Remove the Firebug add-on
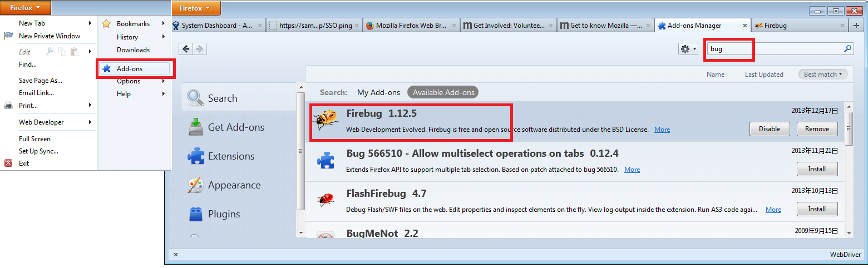Screen dimensions: 868x268 coord(817,129)
